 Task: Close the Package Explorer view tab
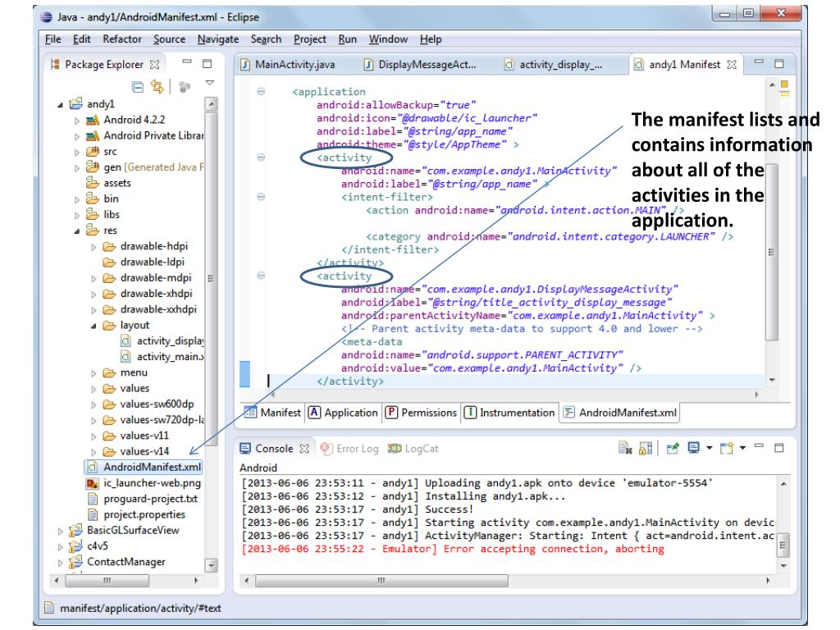(x=155, y=64)
